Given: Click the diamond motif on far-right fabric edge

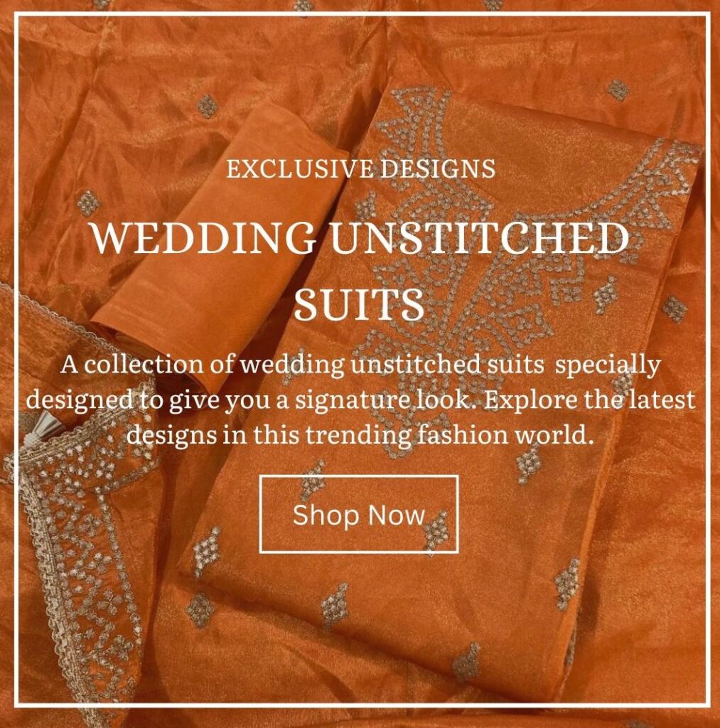Looking at the screenshot, I should [x=675, y=309].
